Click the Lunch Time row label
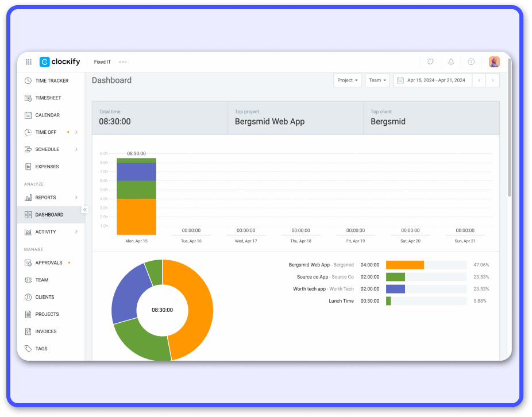Screen dimensions: 532x417 [x=341, y=301]
